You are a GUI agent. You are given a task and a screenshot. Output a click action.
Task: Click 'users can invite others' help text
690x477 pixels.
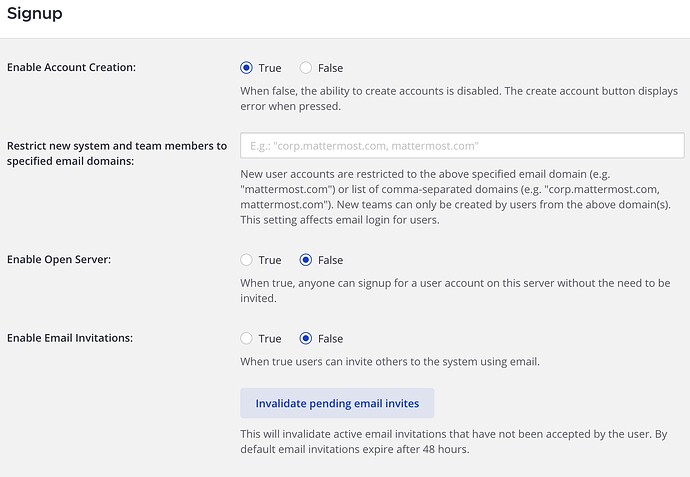(x=390, y=361)
